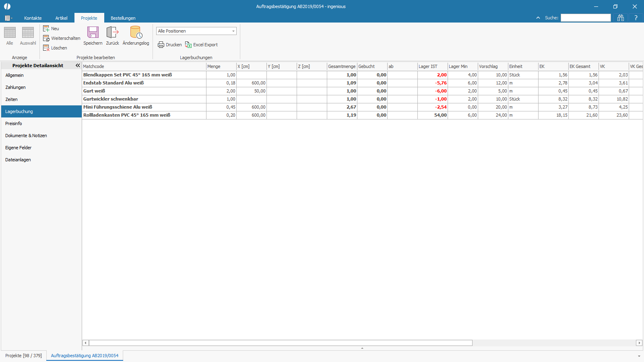This screenshot has width=644, height=362.
Task: Open the Bestellungen ribbon tab
Action: 123,18
